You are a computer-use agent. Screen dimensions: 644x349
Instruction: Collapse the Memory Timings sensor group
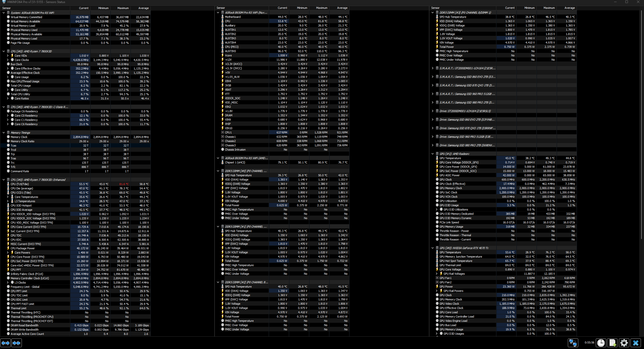click(x=4, y=133)
